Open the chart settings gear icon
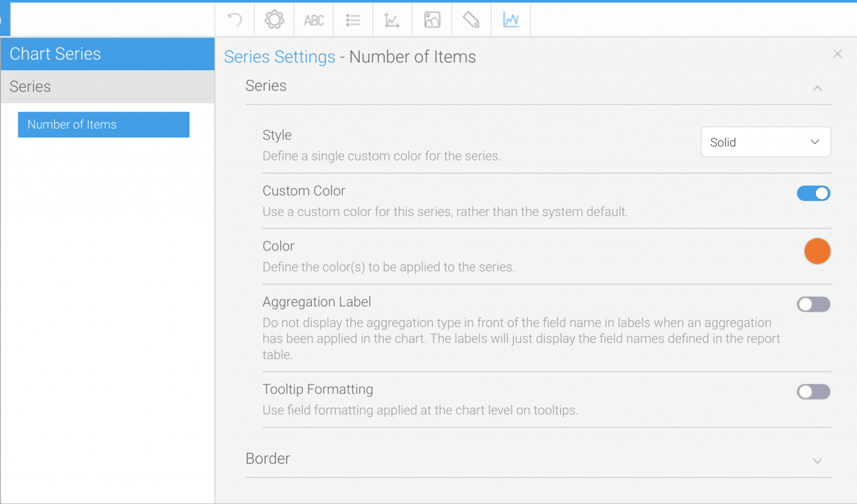 273,19
